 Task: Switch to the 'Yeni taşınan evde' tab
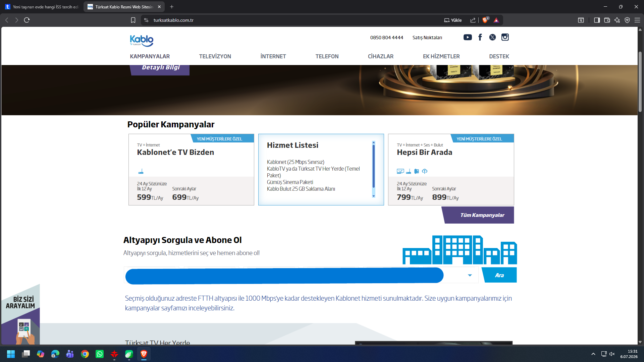[x=42, y=7]
